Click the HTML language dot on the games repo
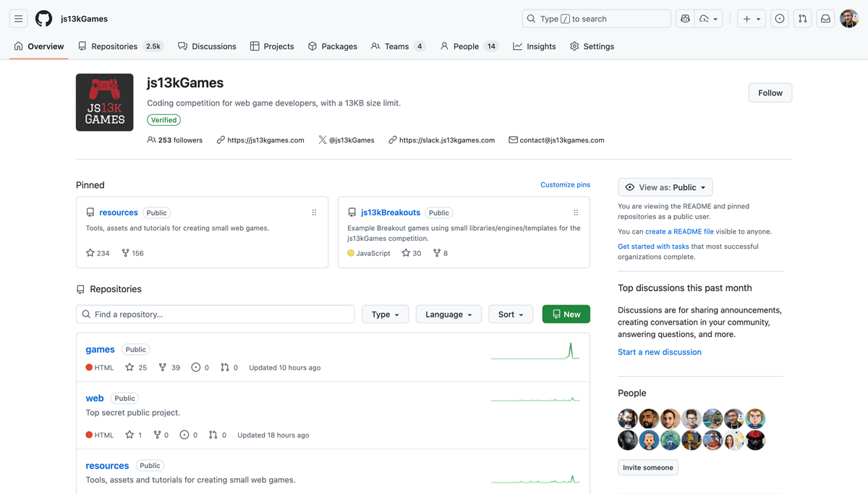The width and height of the screenshot is (868, 494). (x=89, y=367)
